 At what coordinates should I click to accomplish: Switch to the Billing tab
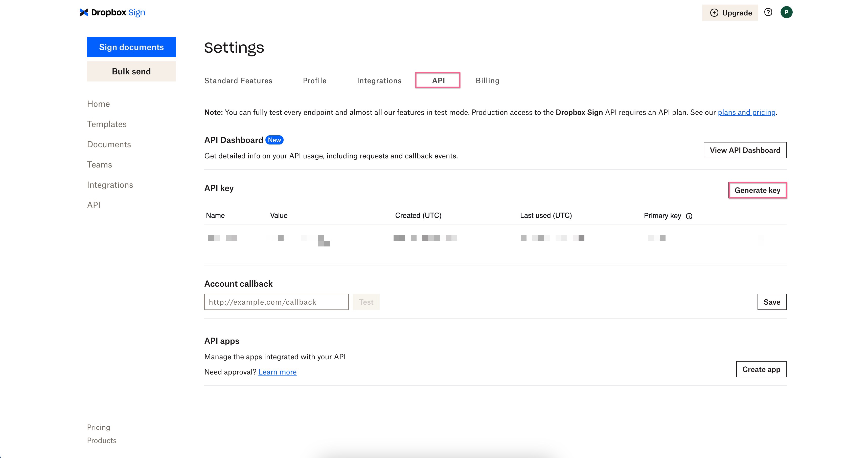(487, 81)
